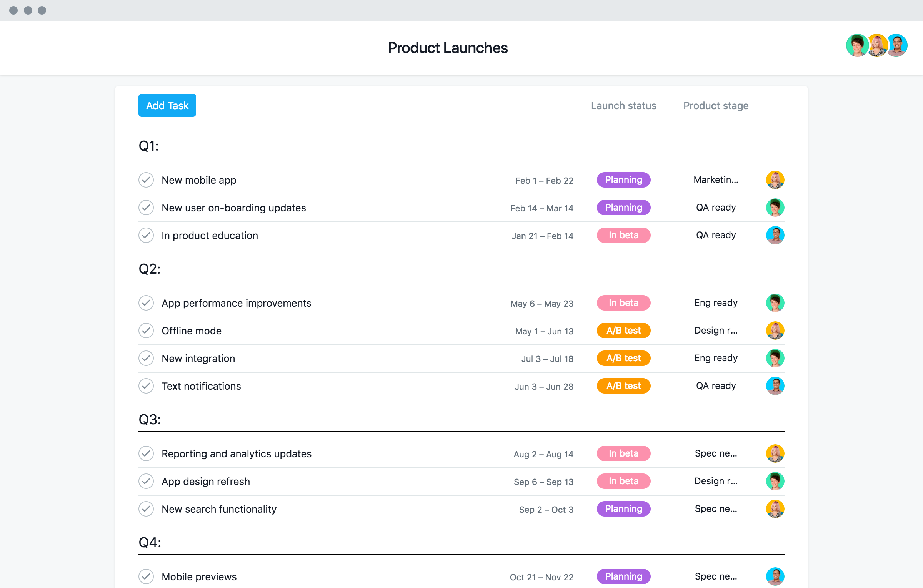This screenshot has width=923, height=588.
Task: Mark New mobile app as complete
Action: point(146,180)
